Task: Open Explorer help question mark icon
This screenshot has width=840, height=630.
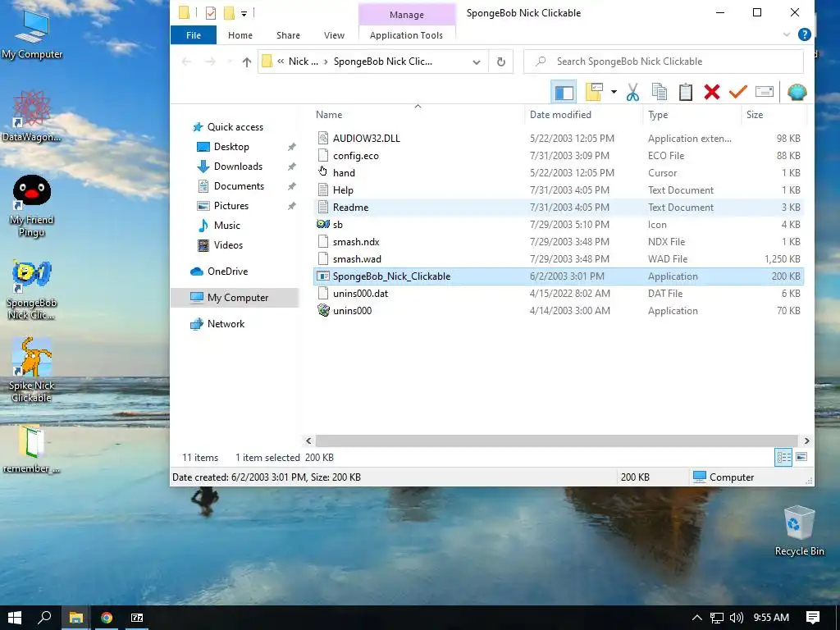Action: [x=804, y=34]
